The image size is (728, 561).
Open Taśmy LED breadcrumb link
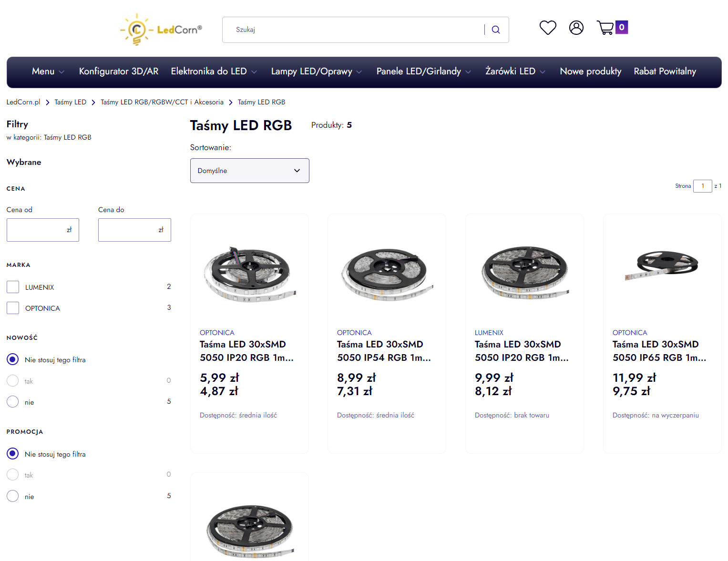70,102
